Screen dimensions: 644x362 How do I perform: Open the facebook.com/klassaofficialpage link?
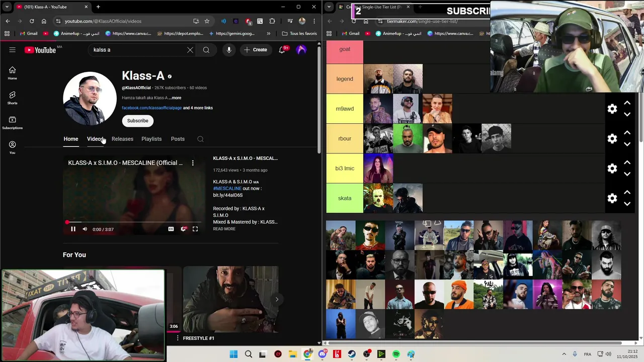[151, 108]
